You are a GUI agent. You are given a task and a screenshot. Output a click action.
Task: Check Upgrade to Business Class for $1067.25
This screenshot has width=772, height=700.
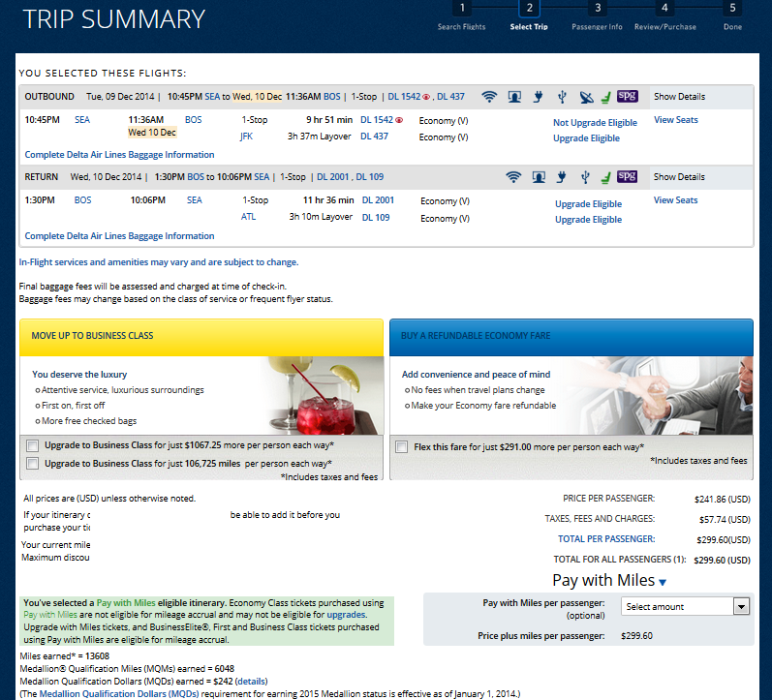coord(34,445)
